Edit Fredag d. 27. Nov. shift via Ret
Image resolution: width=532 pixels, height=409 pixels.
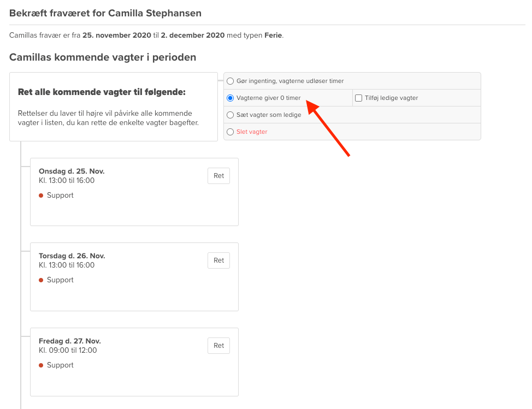pyautogui.click(x=218, y=346)
